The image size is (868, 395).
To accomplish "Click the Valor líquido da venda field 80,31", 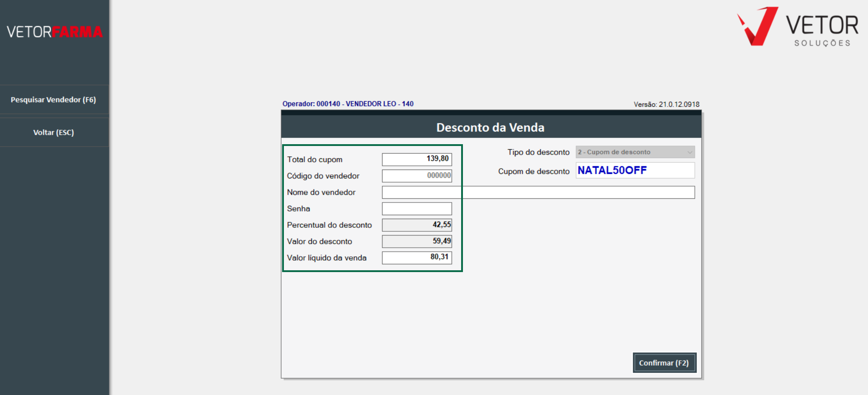I will coord(417,258).
